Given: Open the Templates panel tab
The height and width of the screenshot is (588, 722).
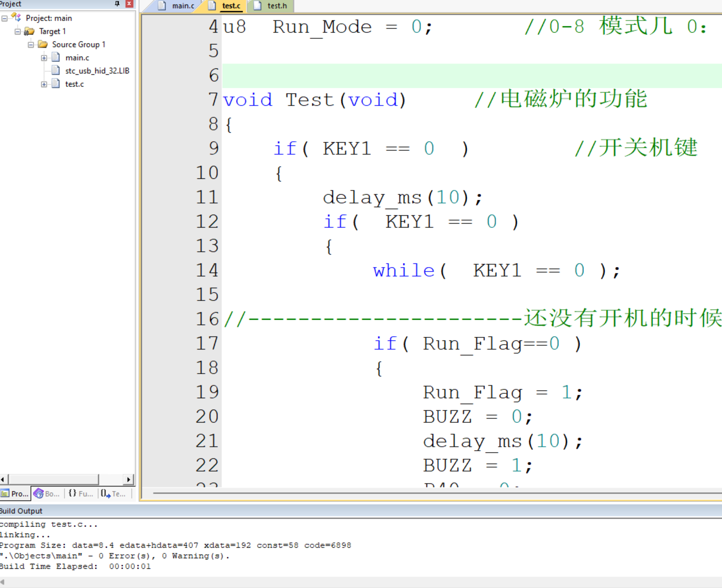Looking at the screenshot, I should (114, 494).
